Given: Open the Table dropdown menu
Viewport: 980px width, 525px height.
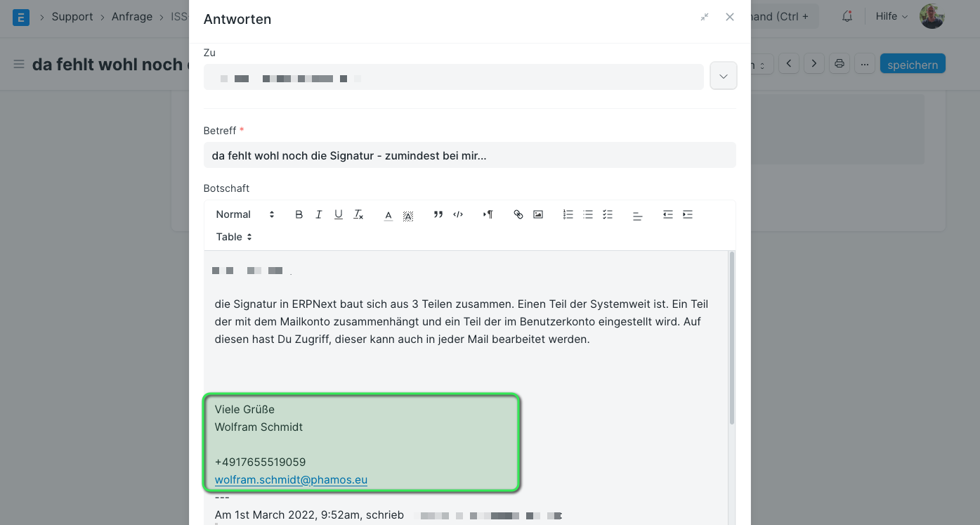Looking at the screenshot, I should 234,237.
